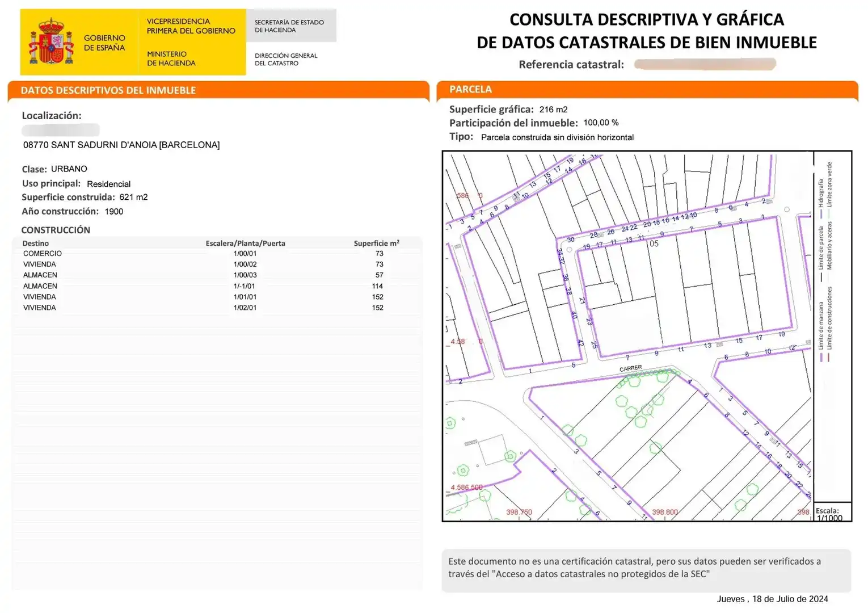The image size is (868, 613).
Task: Click 'SECRETARÍA DE ESTADO DE HACIENDA' label
Action: [x=289, y=26]
